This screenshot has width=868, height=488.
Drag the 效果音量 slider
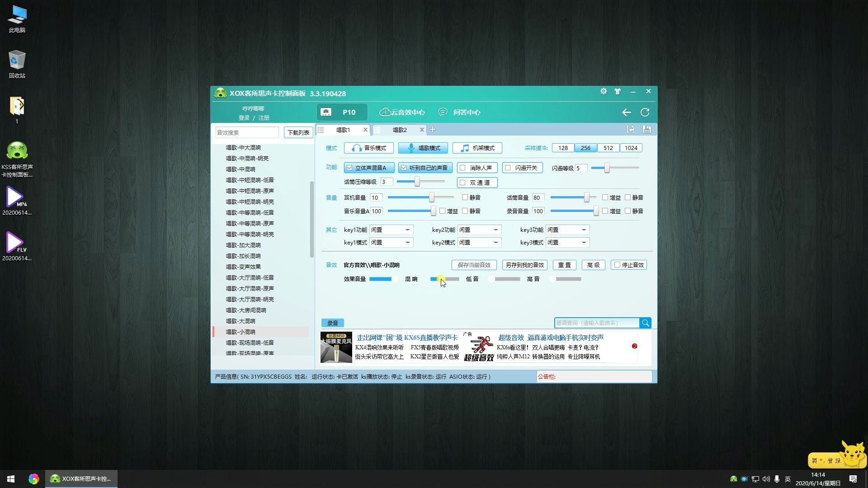[x=393, y=279]
